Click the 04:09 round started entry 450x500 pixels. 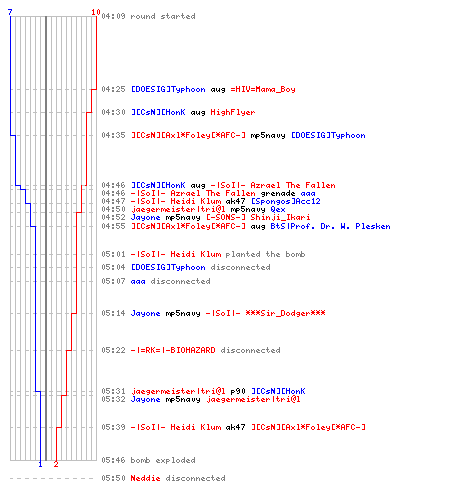[148, 16]
